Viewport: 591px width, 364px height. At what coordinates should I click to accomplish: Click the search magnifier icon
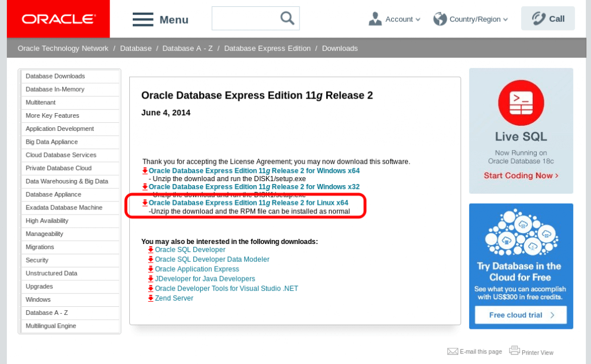[287, 18]
